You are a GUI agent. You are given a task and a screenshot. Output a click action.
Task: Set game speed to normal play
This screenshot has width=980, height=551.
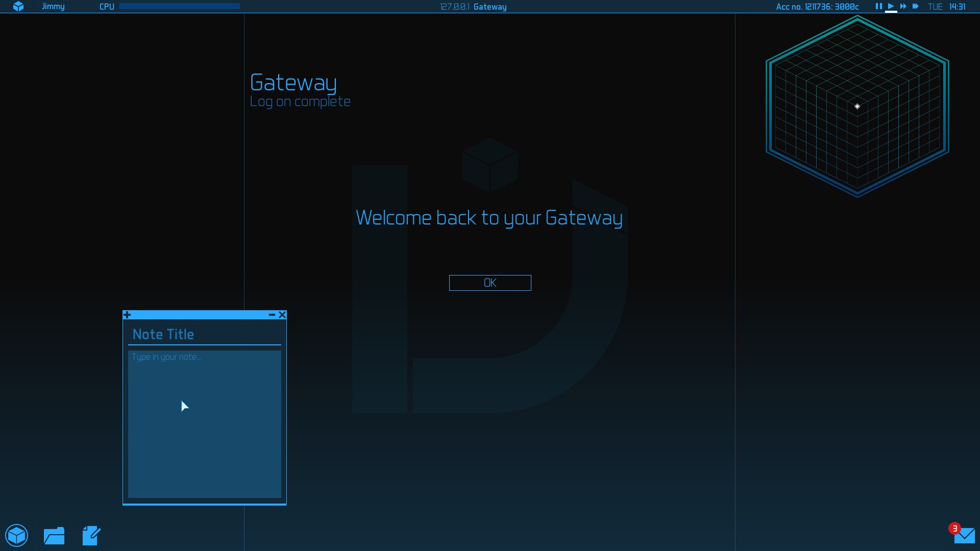[x=891, y=6]
